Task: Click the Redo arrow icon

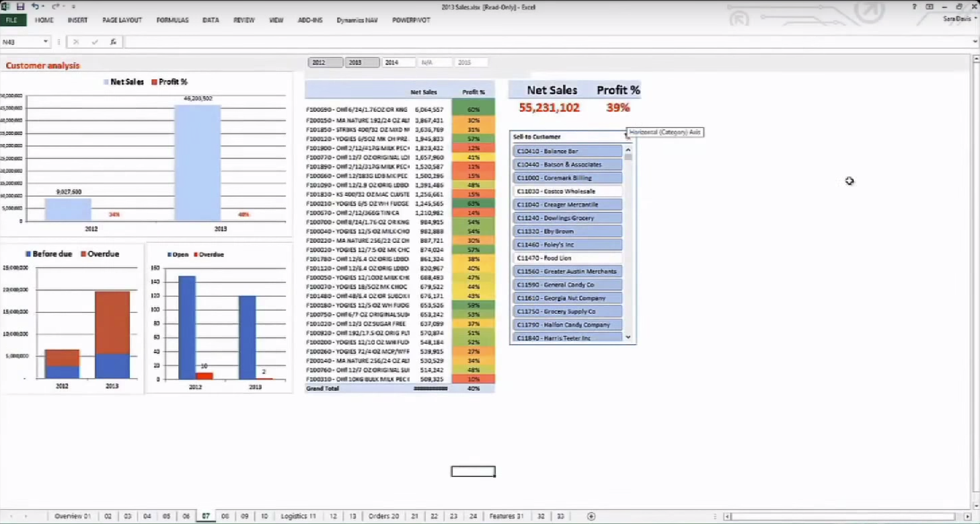Action: click(56, 6)
